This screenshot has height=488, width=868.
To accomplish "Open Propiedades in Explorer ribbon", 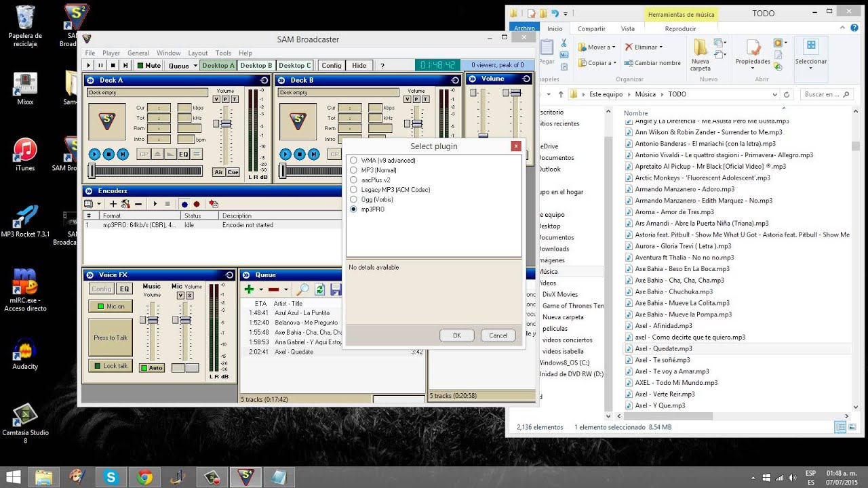I will pos(753,54).
